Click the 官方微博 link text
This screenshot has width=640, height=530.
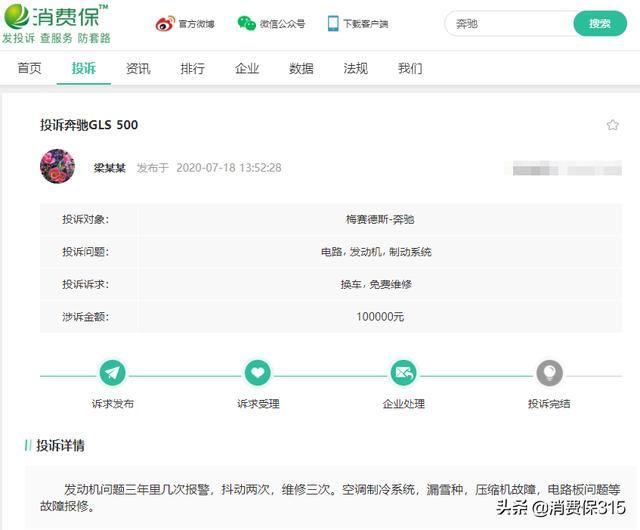point(196,24)
